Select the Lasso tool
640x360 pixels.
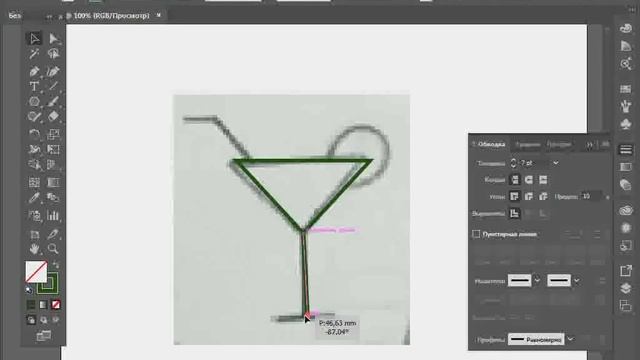click(53, 54)
